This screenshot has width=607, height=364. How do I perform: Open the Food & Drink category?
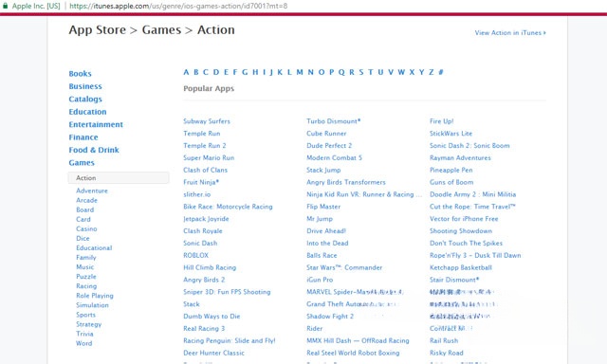[94, 150]
